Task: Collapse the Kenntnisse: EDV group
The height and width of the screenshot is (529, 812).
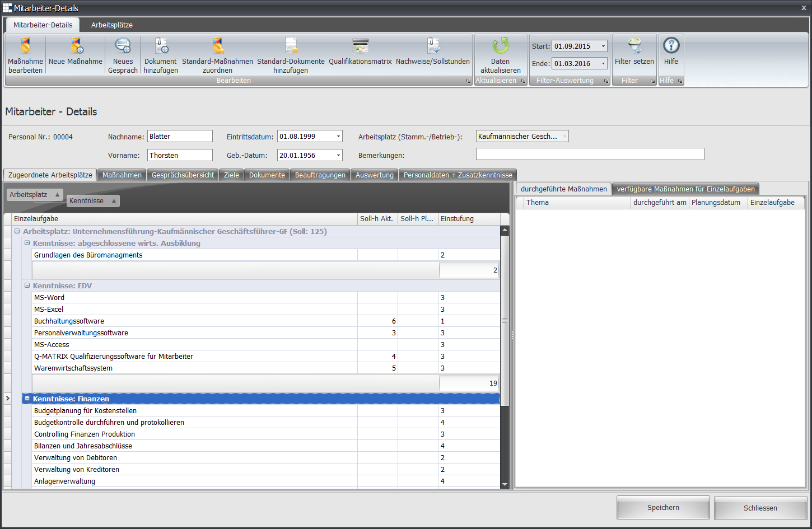Action: (x=27, y=285)
